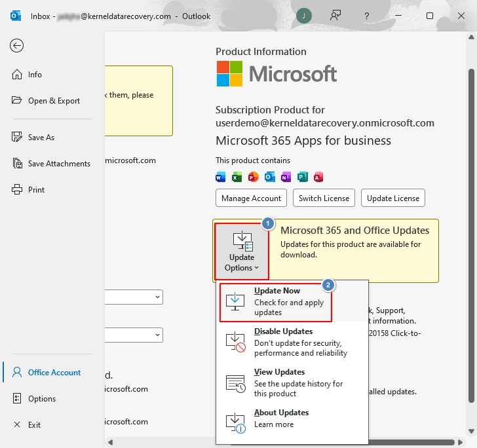The image size is (477, 448).
Task: Click the Manage Account button
Action: point(252,198)
